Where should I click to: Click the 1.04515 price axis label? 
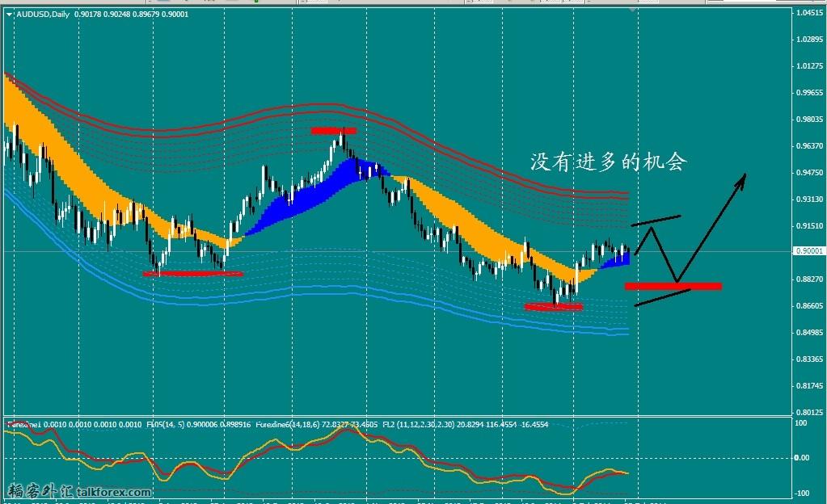[x=809, y=13]
